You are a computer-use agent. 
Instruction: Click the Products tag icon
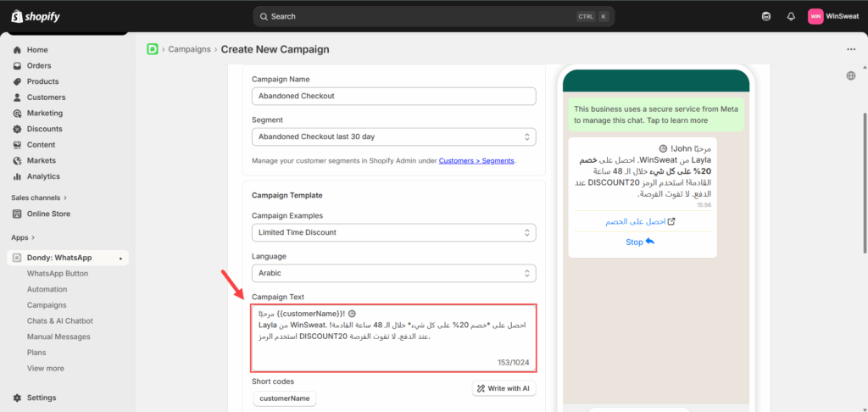point(18,81)
